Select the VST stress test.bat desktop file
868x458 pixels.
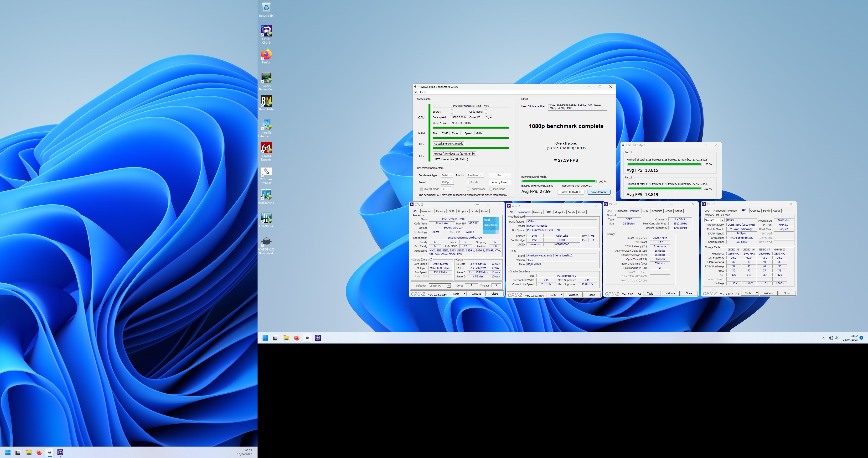266,175
